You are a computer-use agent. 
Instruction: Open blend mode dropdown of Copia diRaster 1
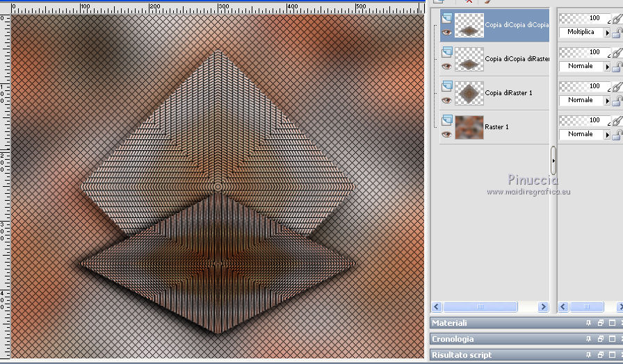[607, 101]
